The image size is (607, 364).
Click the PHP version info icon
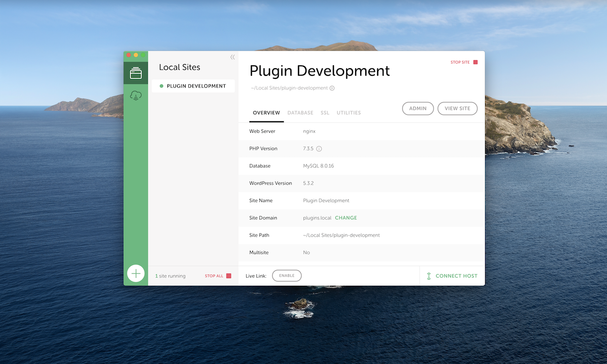click(319, 149)
